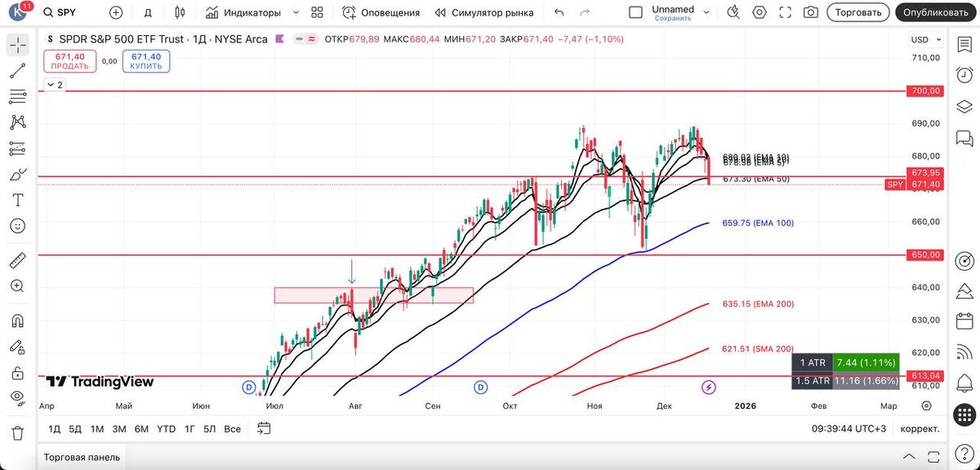Select the crosshair cursor tool

coord(18,45)
